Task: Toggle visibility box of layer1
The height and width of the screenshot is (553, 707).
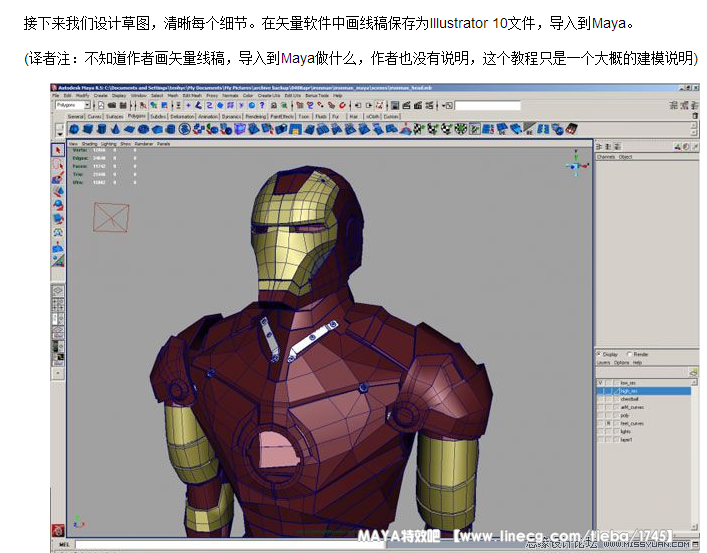Action: point(600,439)
